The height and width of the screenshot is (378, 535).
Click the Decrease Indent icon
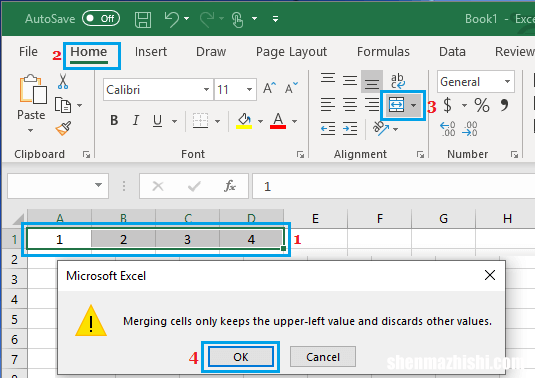pos(328,129)
